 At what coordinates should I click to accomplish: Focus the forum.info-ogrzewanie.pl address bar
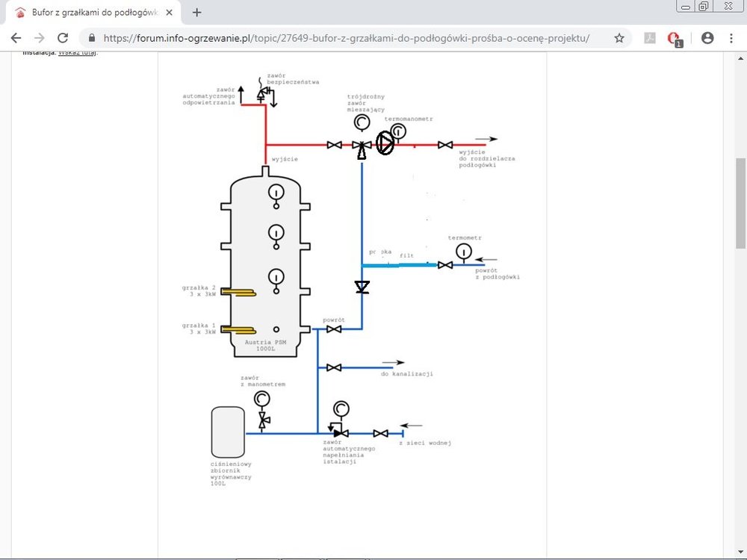click(344, 38)
